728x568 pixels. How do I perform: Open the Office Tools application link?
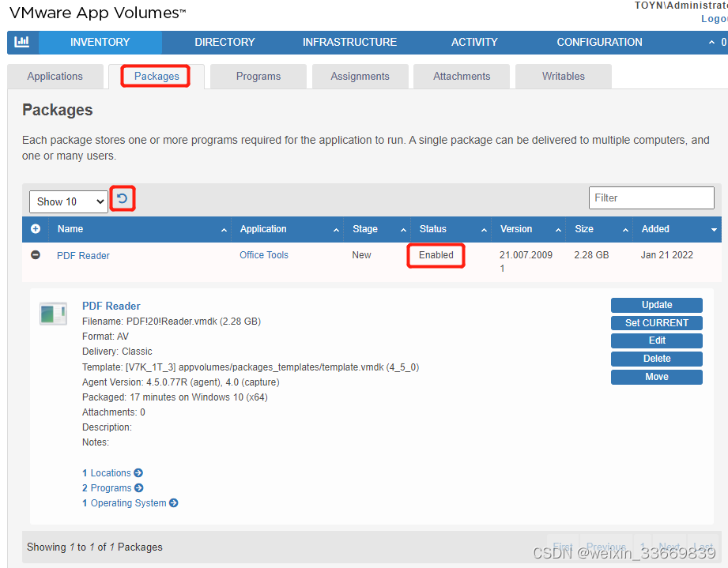pyautogui.click(x=264, y=254)
